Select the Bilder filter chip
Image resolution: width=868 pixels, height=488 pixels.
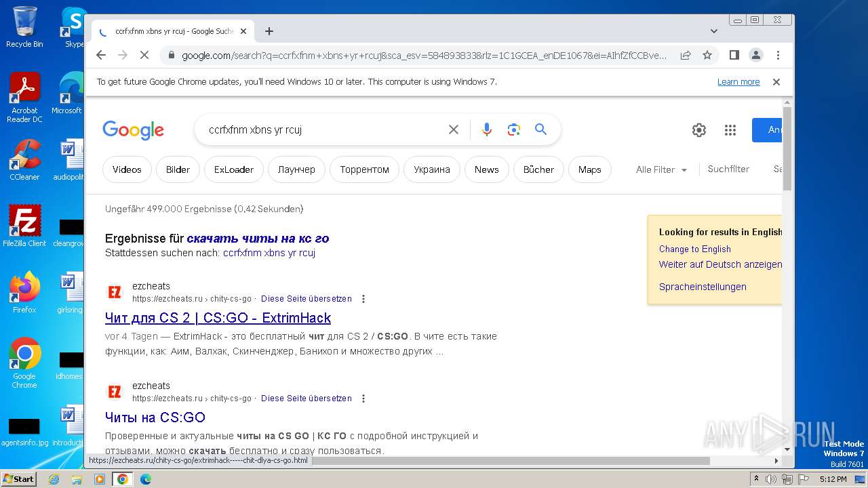point(178,169)
